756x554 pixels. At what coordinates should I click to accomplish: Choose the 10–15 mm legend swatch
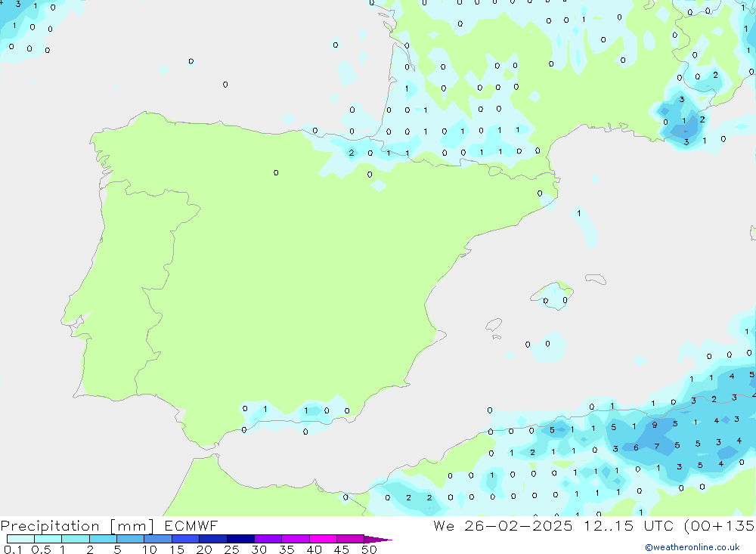pos(158,539)
